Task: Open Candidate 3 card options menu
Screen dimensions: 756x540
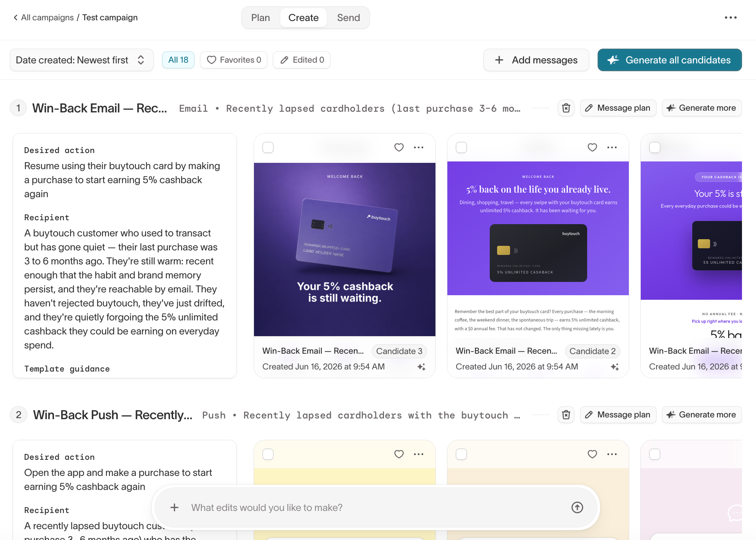Action: coord(419,147)
